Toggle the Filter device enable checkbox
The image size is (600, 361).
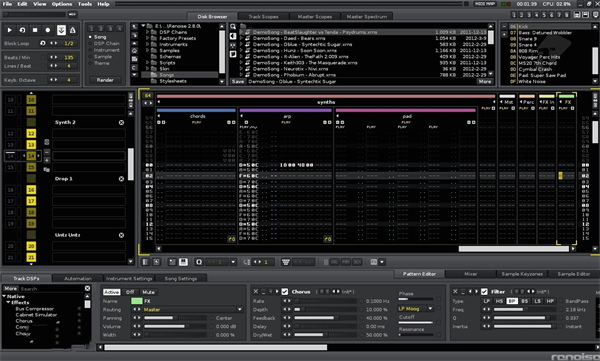click(x=484, y=291)
